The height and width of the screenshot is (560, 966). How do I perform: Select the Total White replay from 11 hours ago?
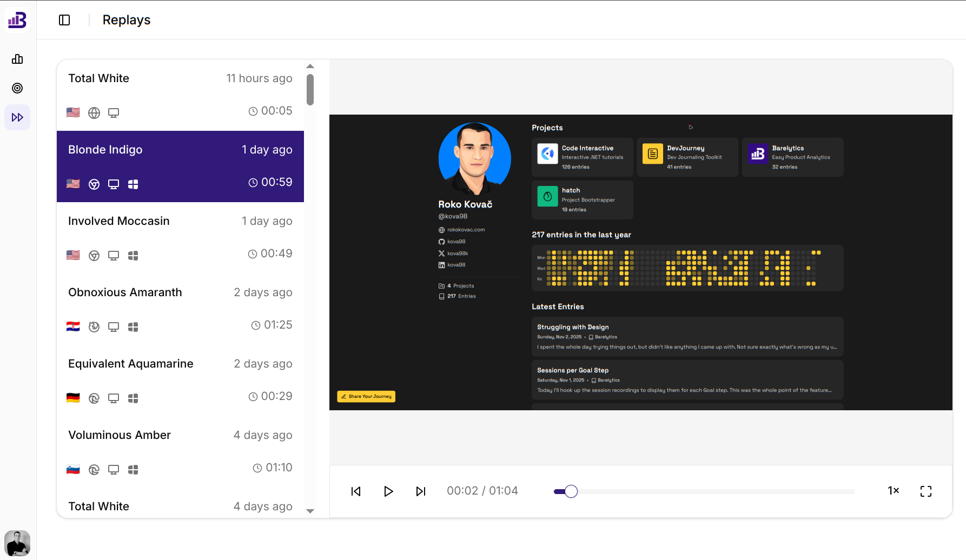click(180, 95)
